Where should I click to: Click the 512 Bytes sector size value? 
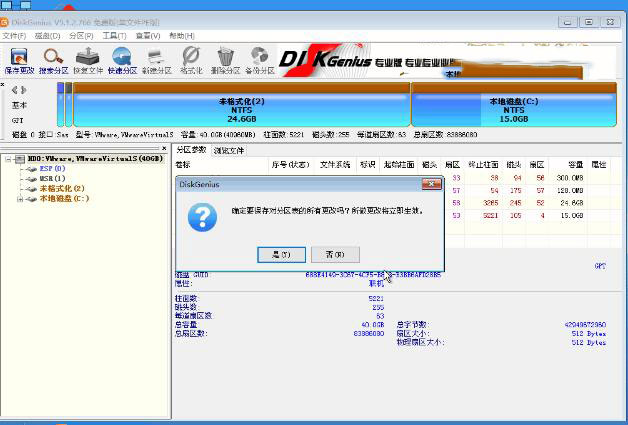click(x=589, y=334)
